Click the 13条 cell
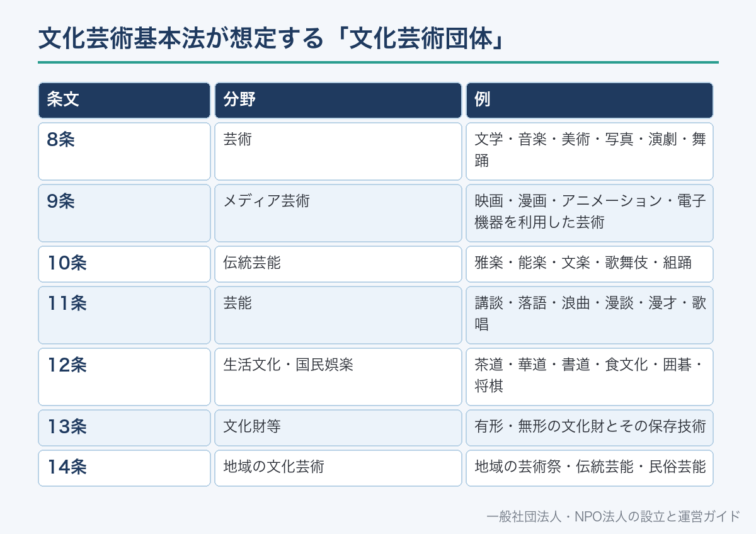Image resolution: width=756 pixels, height=534 pixels. point(124,428)
